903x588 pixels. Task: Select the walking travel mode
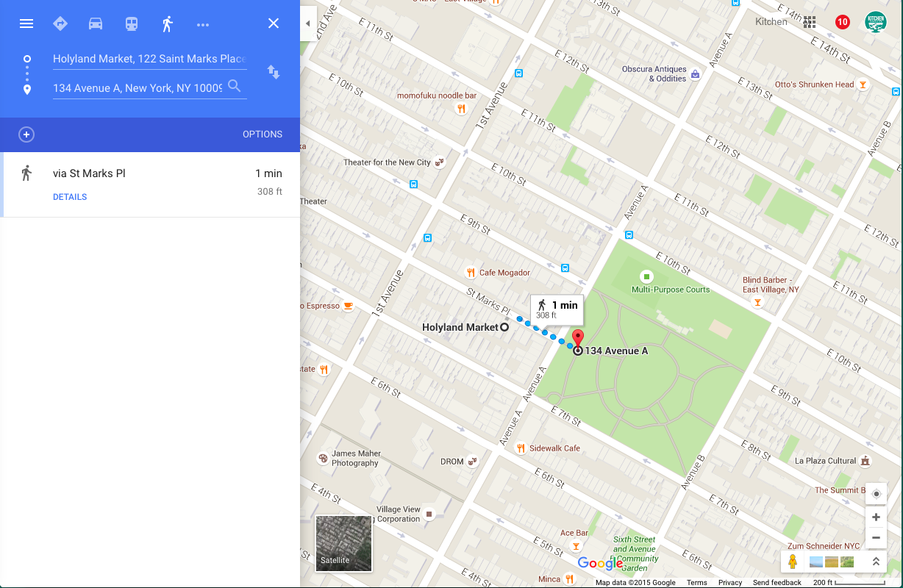167,24
